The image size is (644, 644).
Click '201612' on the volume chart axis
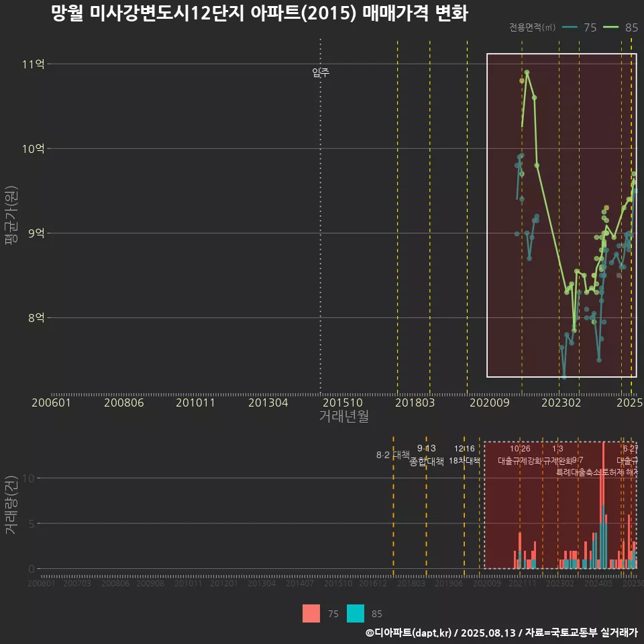click(373, 583)
